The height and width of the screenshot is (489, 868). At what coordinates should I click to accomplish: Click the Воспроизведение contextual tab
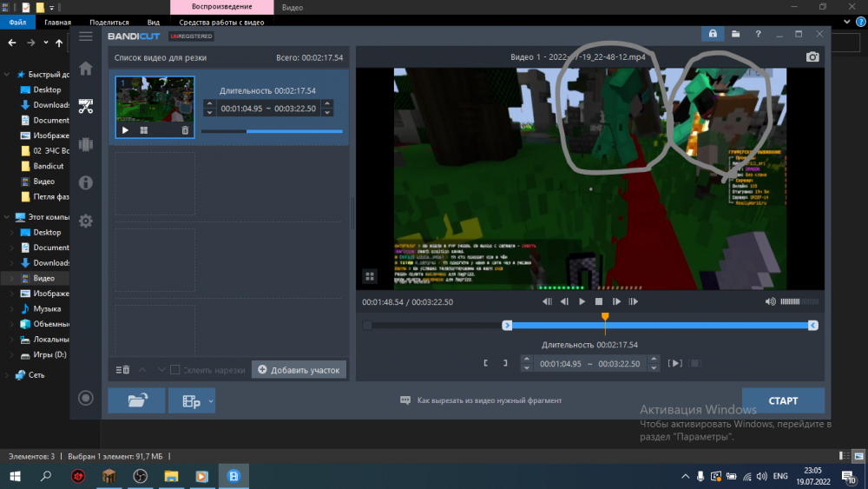pyautogui.click(x=222, y=7)
